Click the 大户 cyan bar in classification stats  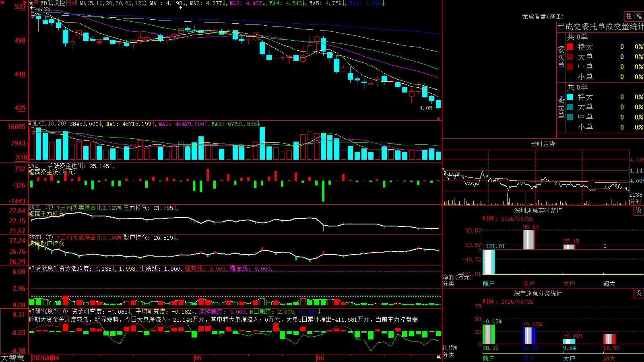tap(569, 342)
